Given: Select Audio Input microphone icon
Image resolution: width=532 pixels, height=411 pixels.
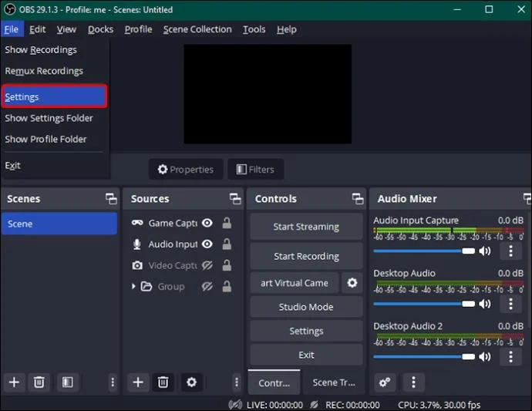Looking at the screenshot, I should click(x=137, y=244).
